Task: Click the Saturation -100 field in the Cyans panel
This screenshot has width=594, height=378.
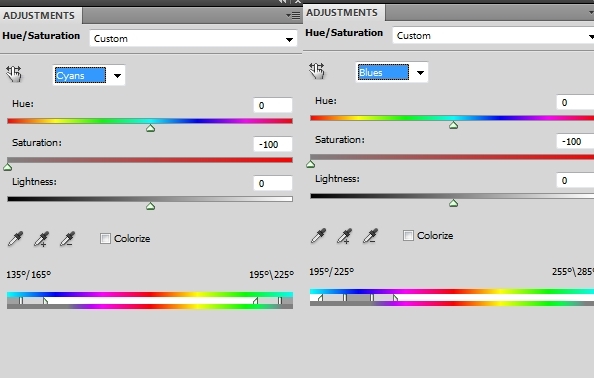Action: click(x=273, y=144)
